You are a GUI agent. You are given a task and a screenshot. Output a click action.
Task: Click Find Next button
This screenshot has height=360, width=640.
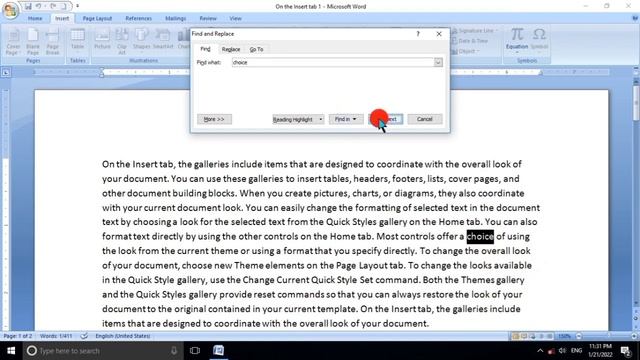point(386,119)
